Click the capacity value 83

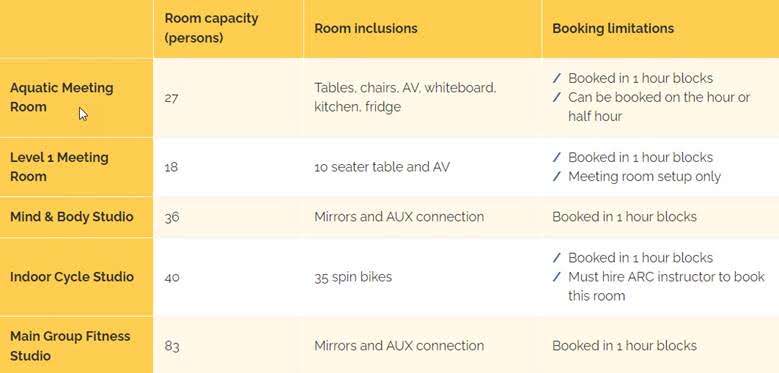[x=171, y=346]
